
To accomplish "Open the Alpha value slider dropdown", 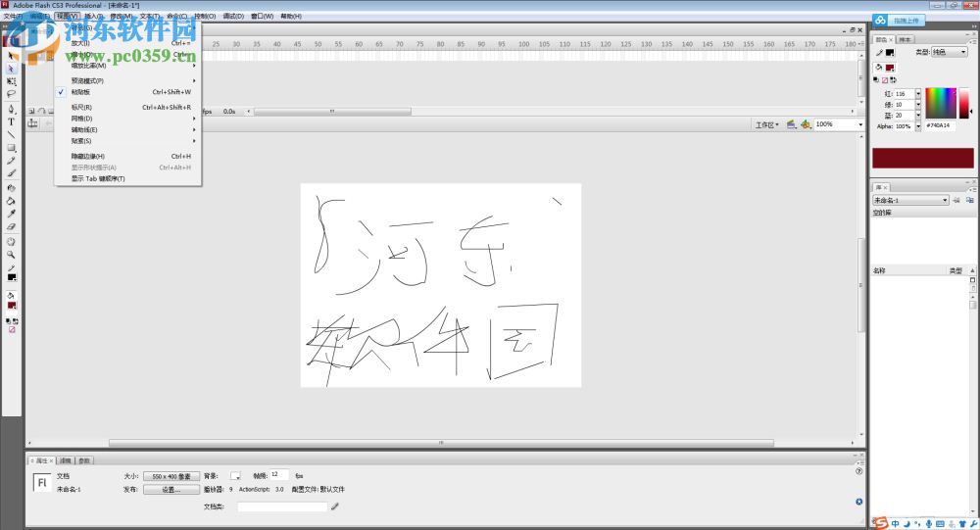I will [918, 126].
